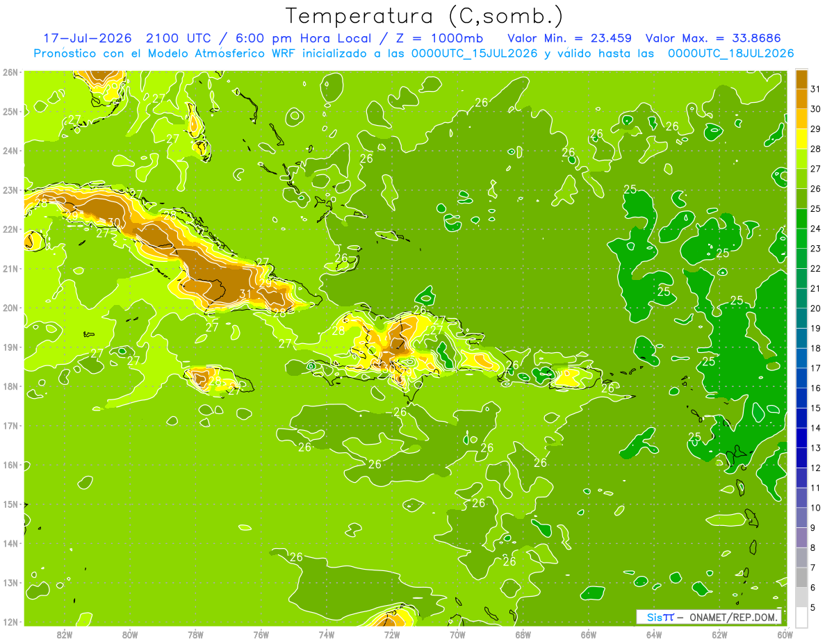Image resolution: width=834 pixels, height=644 pixels.
Task: Click the "21N" latitude axis label
Action: [x=10, y=269]
